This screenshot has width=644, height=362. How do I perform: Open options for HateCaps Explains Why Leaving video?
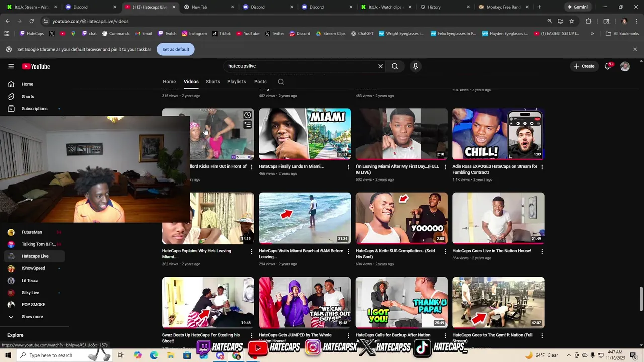click(252, 251)
